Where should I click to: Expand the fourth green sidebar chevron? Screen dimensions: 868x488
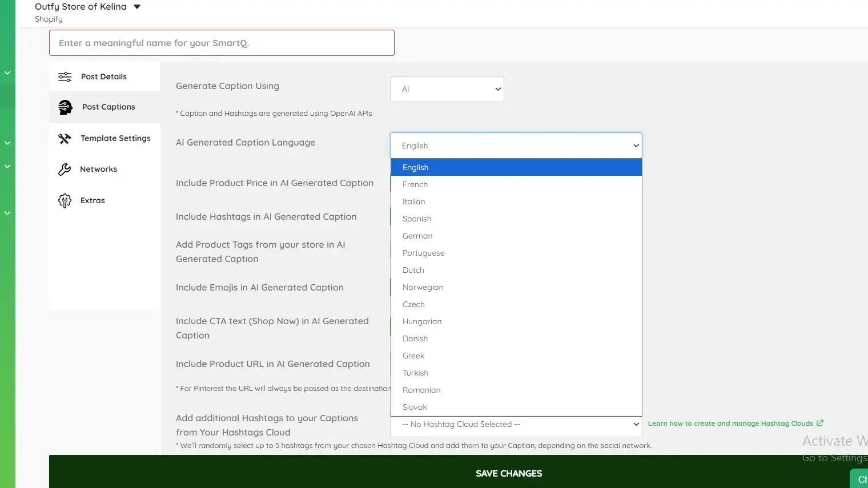[7, 213]
